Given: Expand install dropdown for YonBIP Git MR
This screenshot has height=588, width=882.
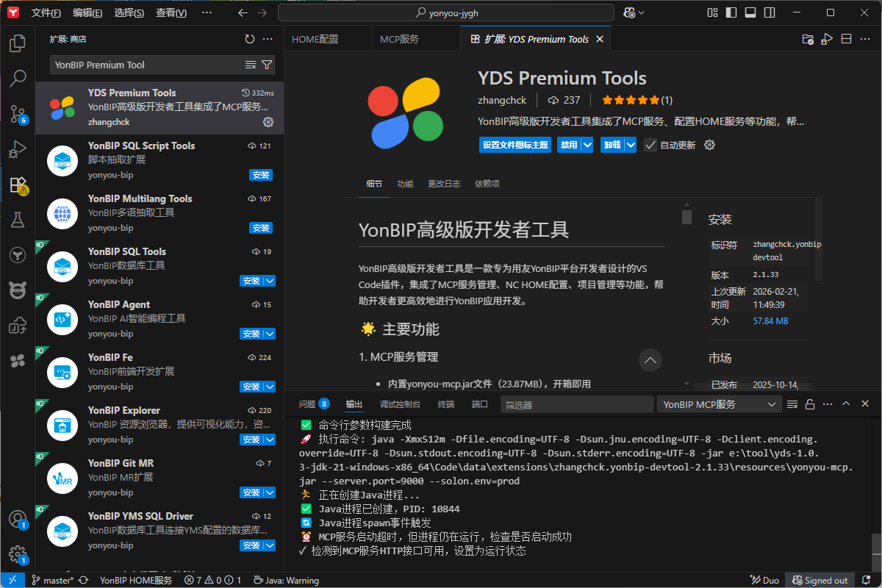Looking at the screenshot, I should point(270,492).
